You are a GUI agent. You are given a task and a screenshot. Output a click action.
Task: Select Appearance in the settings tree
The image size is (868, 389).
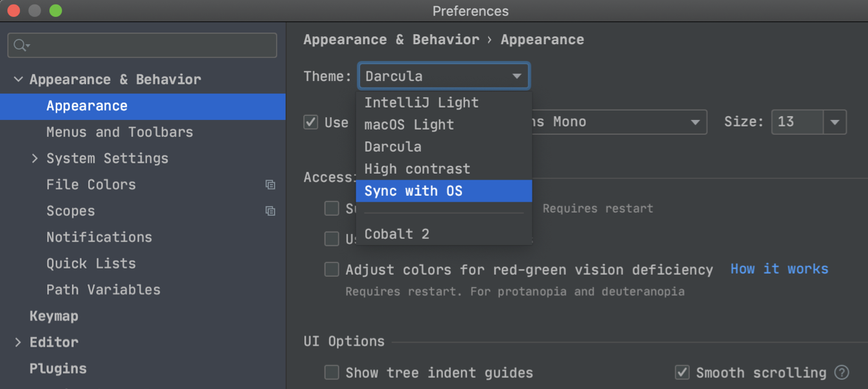click(x=143, y=106)
